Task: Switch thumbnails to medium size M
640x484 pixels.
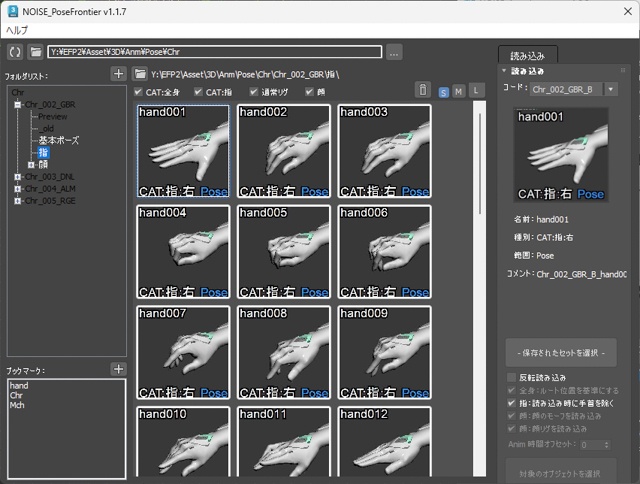Action: pos(458,92)
